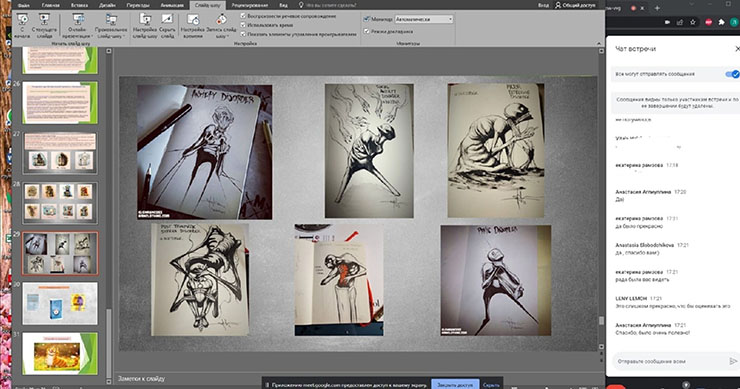Select slide 28 thumbnail
Screen dimensions: 740x389
(x=60, y=203)
